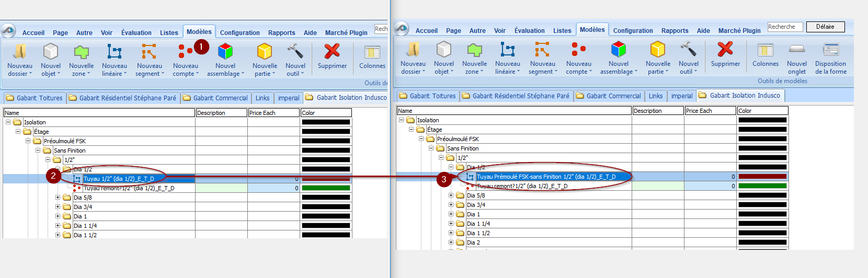Select Nouvelle partie icon in right window

658,50
